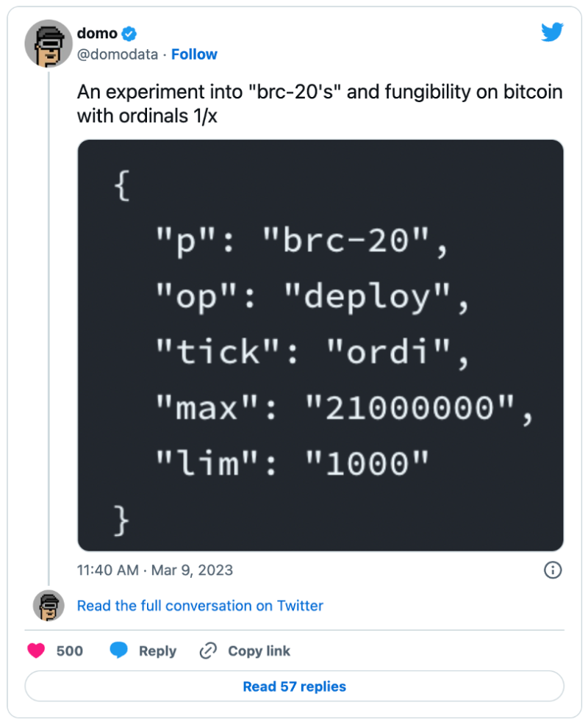Follow the @domodata account
The image size is (588, 727).
[x=194, y=54]
